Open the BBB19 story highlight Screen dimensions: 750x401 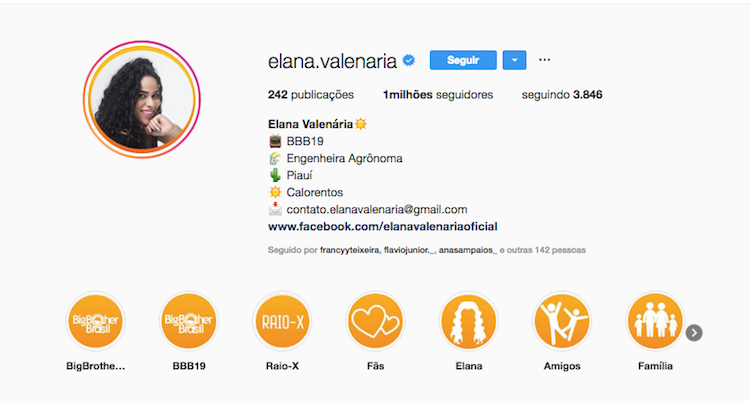189,321
